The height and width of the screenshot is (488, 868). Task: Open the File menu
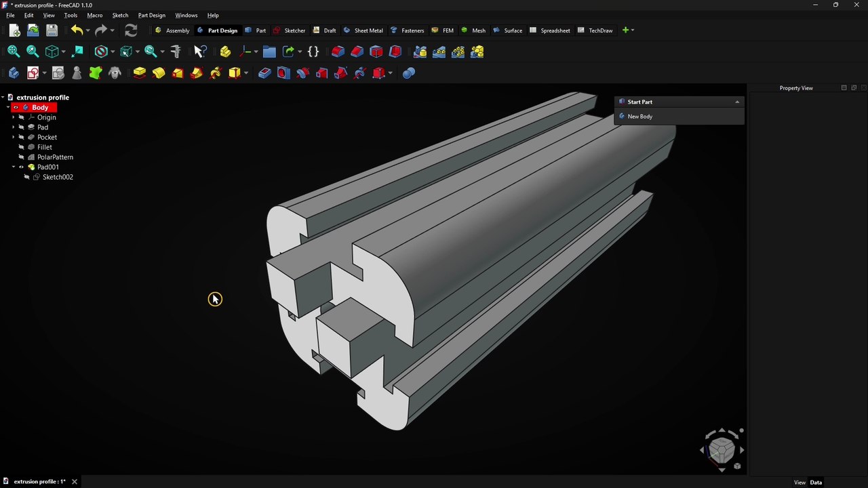(10, 15)
